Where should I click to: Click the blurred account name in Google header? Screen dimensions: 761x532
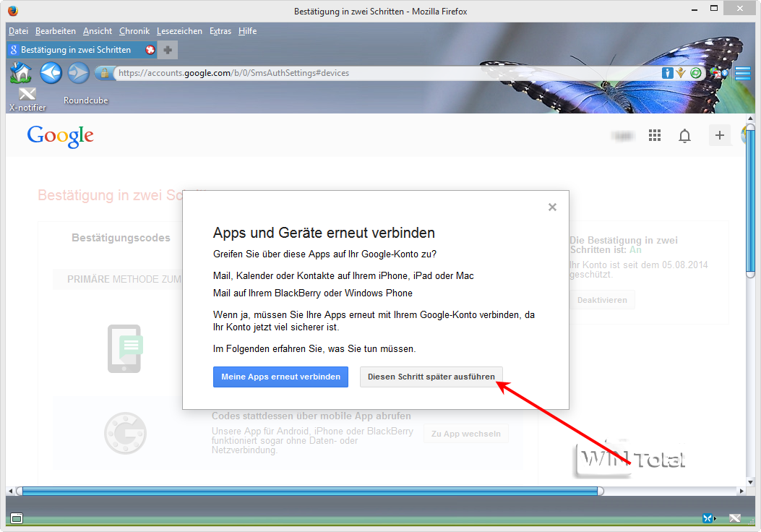(623, 136)
